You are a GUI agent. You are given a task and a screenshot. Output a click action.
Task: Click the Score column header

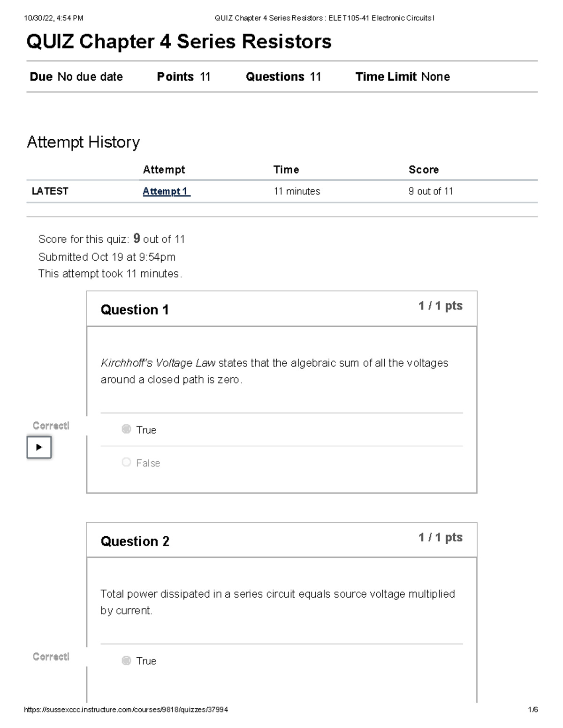(x=424, y=170)
